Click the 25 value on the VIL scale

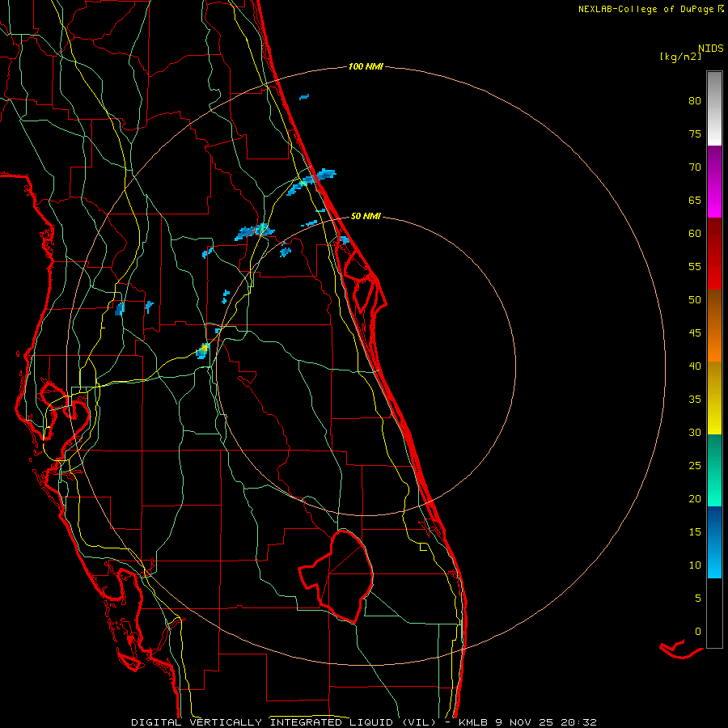pyautogui.click(x=695, y=466)
